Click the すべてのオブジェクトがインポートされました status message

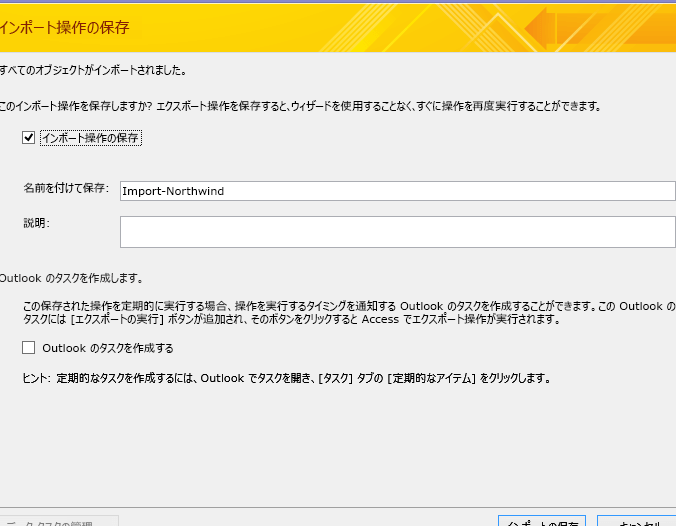(93, 71)
